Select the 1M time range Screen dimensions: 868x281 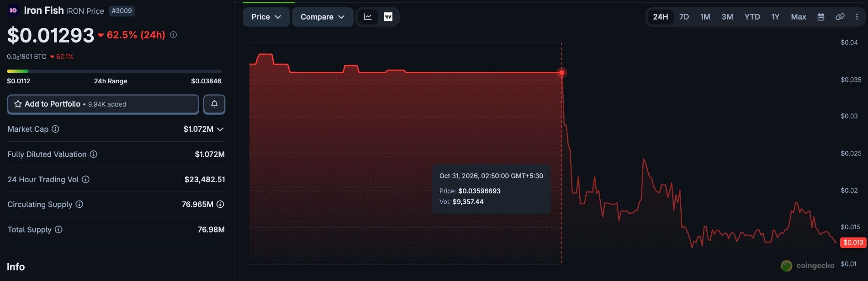705,17
